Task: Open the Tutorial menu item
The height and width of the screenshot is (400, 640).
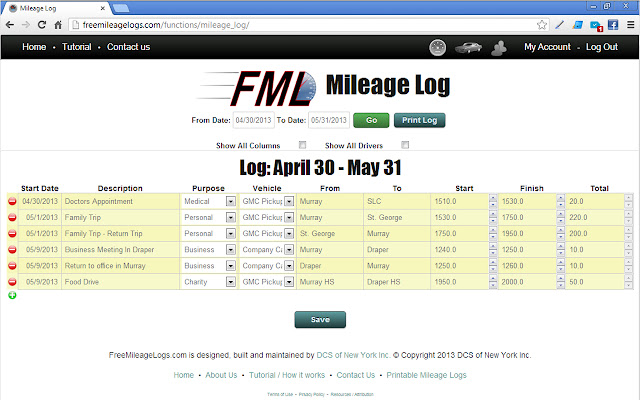Action: (x=77, y=47)
